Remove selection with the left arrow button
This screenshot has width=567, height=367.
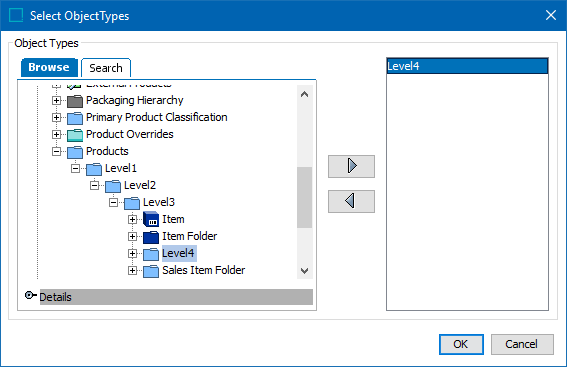click(351, 201)
